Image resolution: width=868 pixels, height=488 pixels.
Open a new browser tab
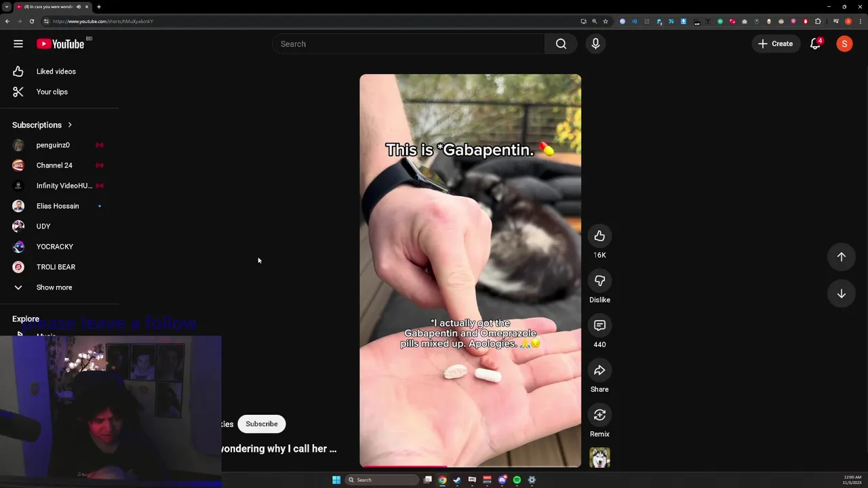[98, 7]
